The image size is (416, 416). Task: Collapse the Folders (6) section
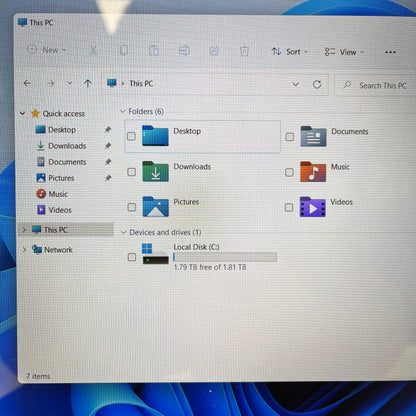(x=122, y=111)
